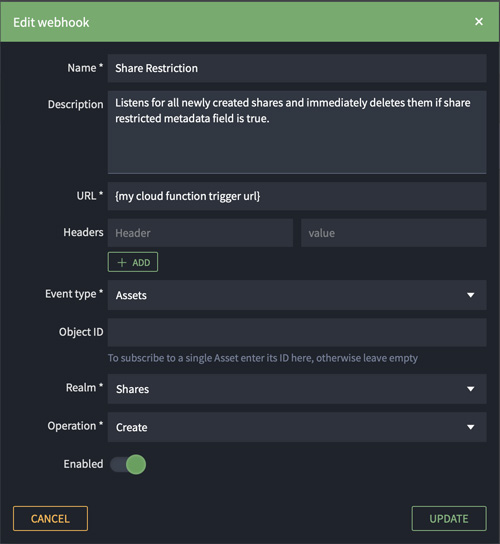Screen dimensions: 500x544
Task: Add a new header with ADD
Action: [133, 262]
